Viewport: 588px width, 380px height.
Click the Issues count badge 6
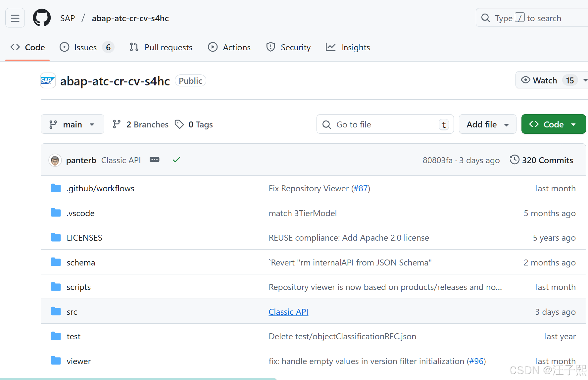[x=108, y=47]
